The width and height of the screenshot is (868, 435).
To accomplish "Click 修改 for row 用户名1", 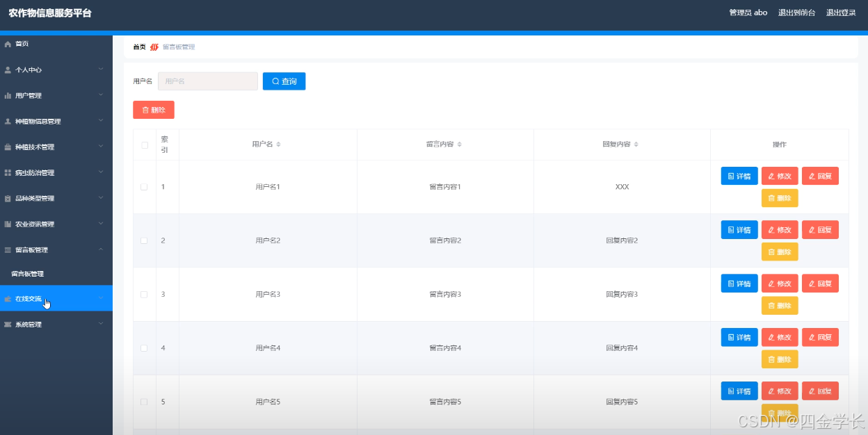I will click(x=780, y=176).
